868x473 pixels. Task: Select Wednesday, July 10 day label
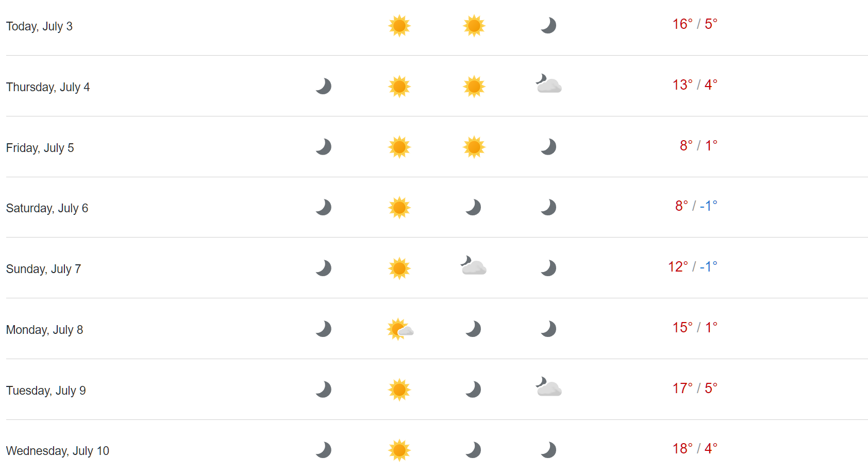point(58,451)
